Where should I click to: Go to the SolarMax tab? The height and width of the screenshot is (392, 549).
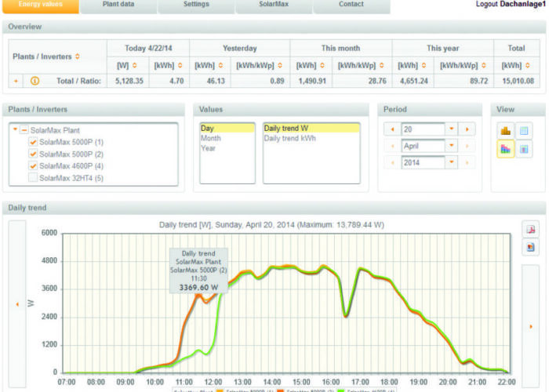(274, 5)
